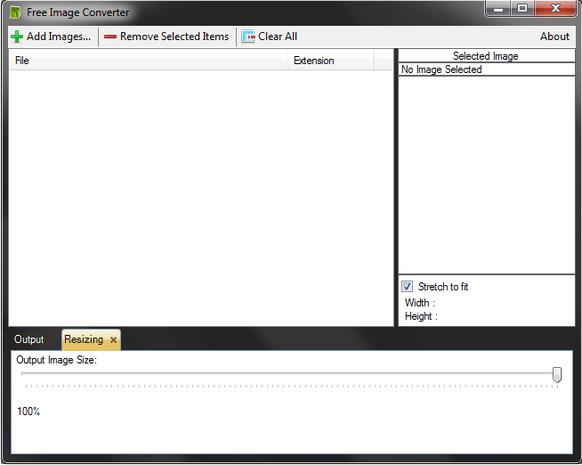Click the Free Image Converter app icon
The width and height of the screenshot is (582, 465).
click(15, 13)
